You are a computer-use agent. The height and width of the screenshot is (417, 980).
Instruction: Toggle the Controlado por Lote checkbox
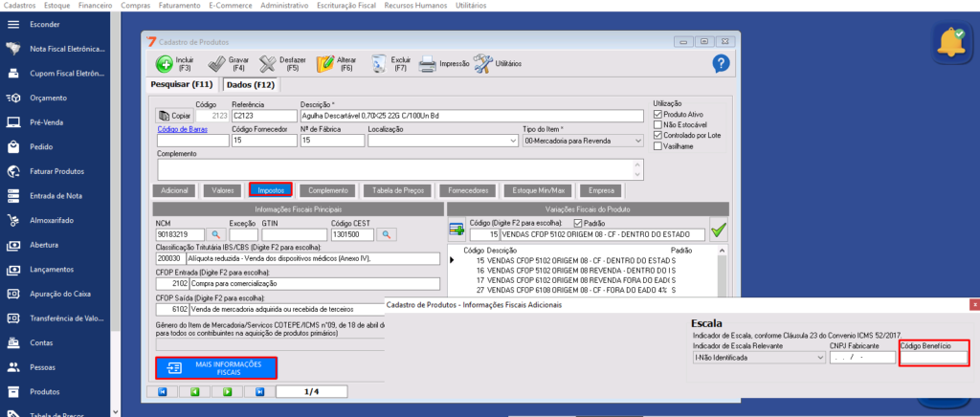[657, 136]
